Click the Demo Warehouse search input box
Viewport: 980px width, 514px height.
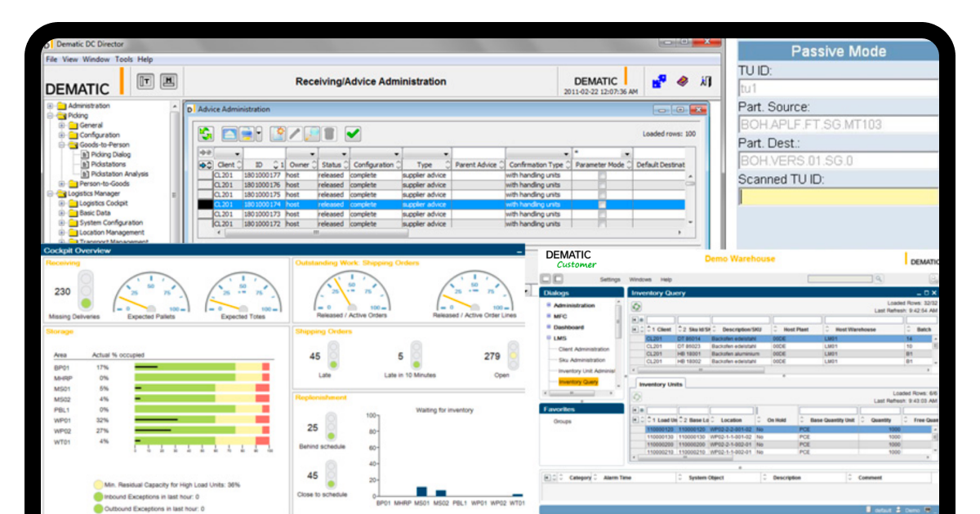coord(840,279)
